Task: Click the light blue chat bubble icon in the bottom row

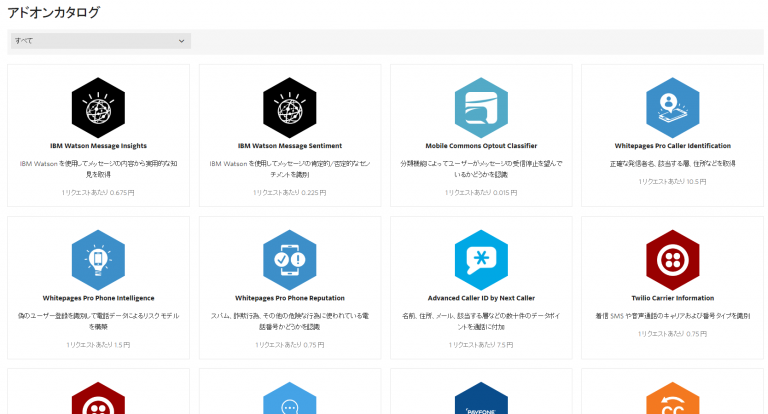Action: coord(290,398)
